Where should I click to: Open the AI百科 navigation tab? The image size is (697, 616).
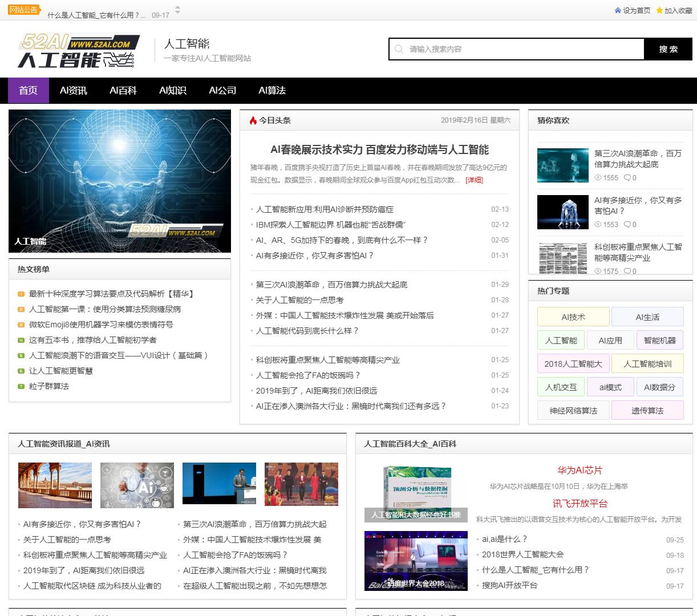(123, 90)
